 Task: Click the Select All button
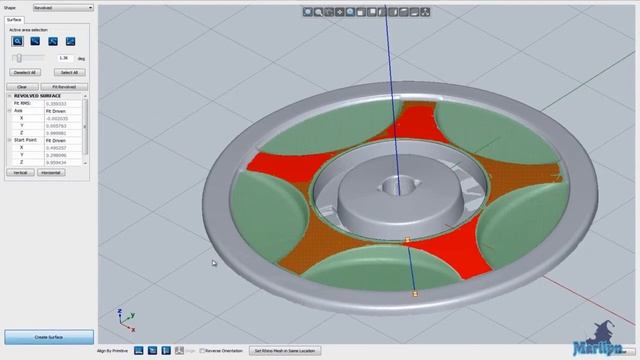point(70,73)
